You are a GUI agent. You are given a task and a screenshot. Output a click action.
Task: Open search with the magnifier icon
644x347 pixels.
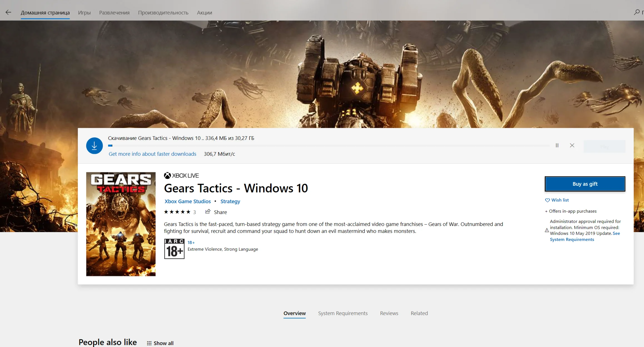click(x=636, y=12)
